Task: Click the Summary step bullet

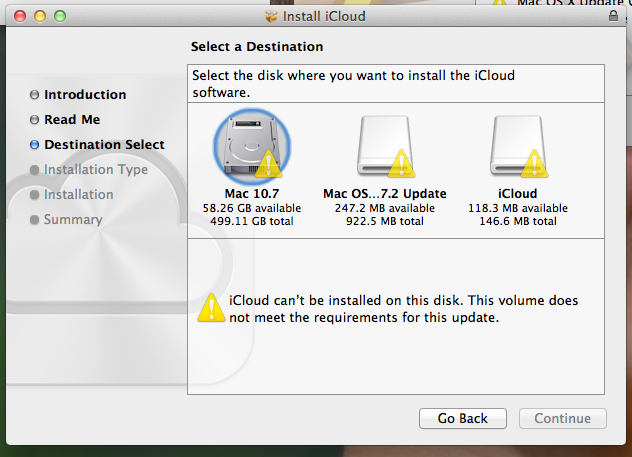Action: point(35,220)
